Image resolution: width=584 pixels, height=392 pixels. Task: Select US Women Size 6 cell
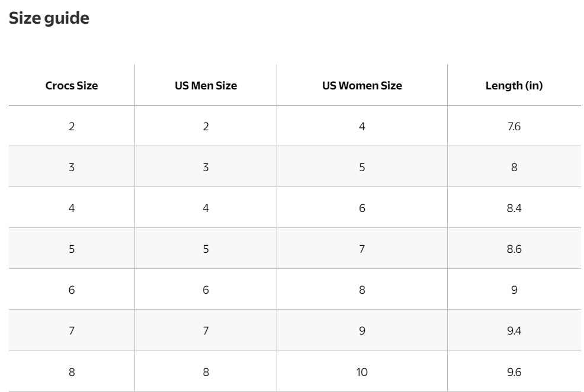click(x=362, y=208)
